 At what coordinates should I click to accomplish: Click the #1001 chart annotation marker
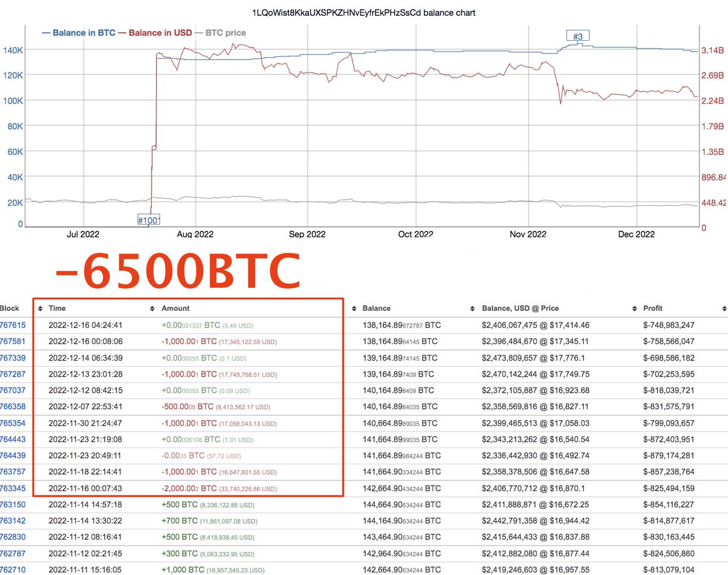point(149,220)
